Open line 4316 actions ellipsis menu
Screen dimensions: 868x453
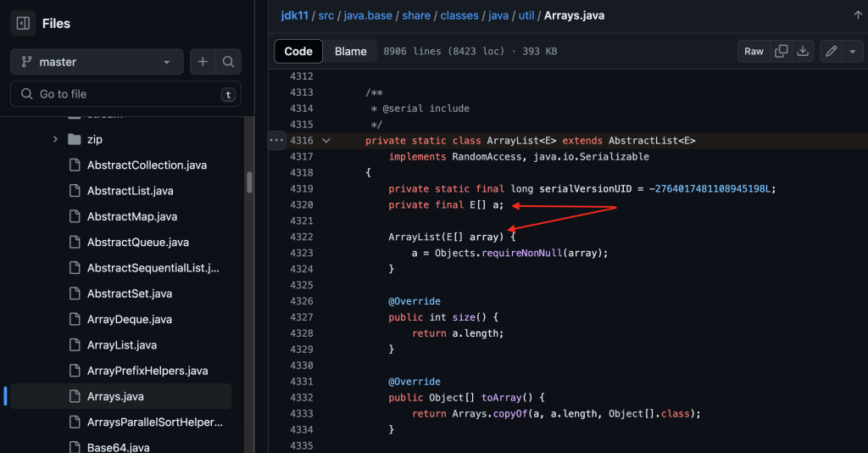pos(276,140)
